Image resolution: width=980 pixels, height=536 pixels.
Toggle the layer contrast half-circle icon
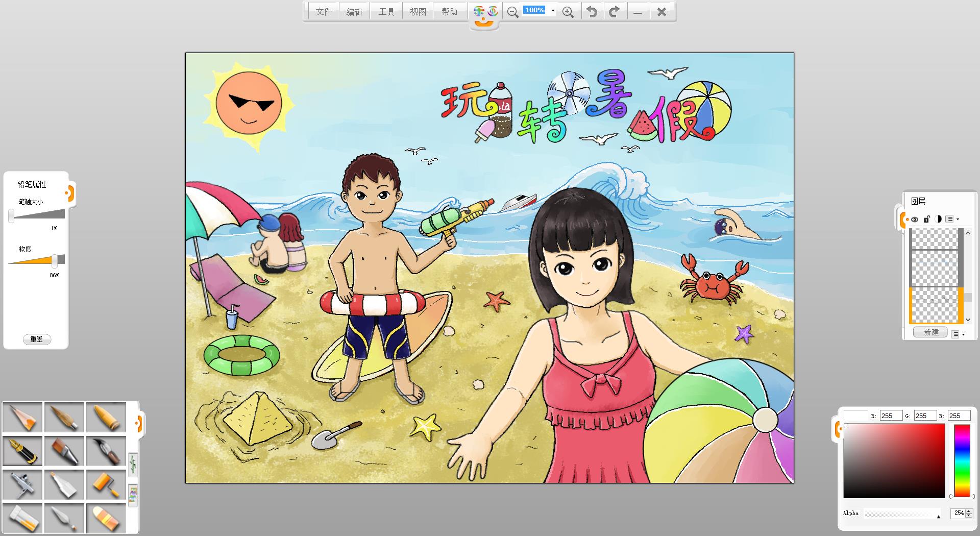938,220
